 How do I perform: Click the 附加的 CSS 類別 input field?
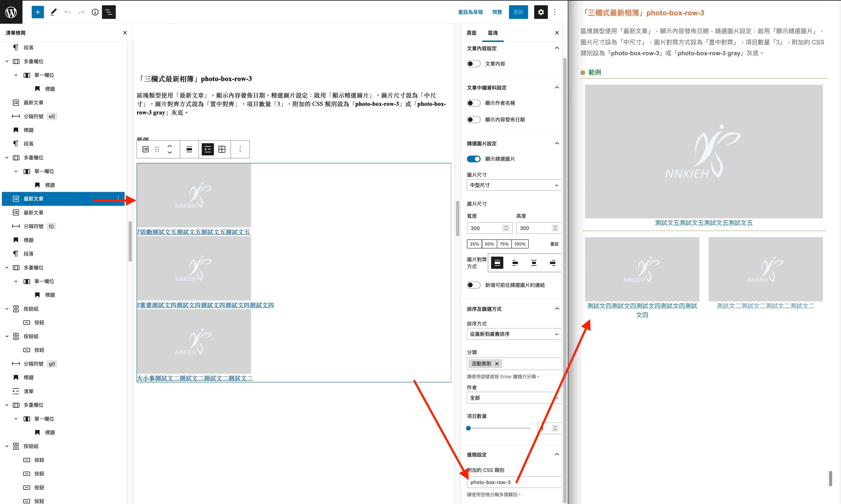point(514,482)
